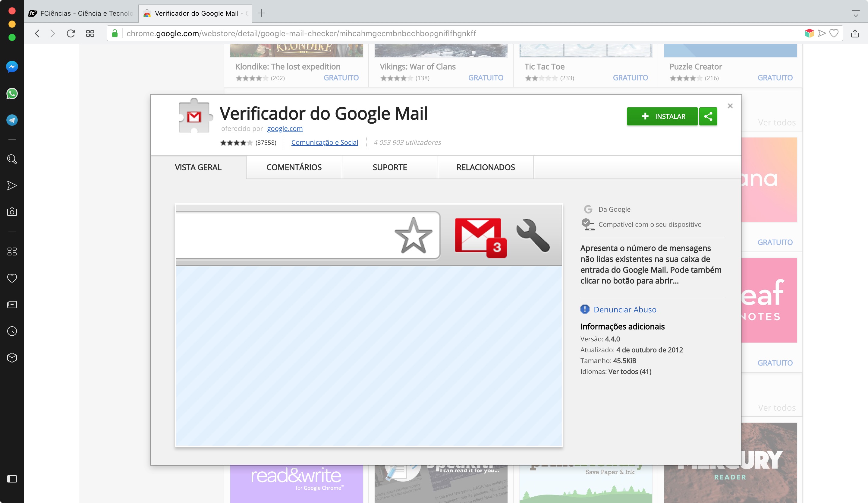Open Telegram sidebar panel

pos(12,120)
